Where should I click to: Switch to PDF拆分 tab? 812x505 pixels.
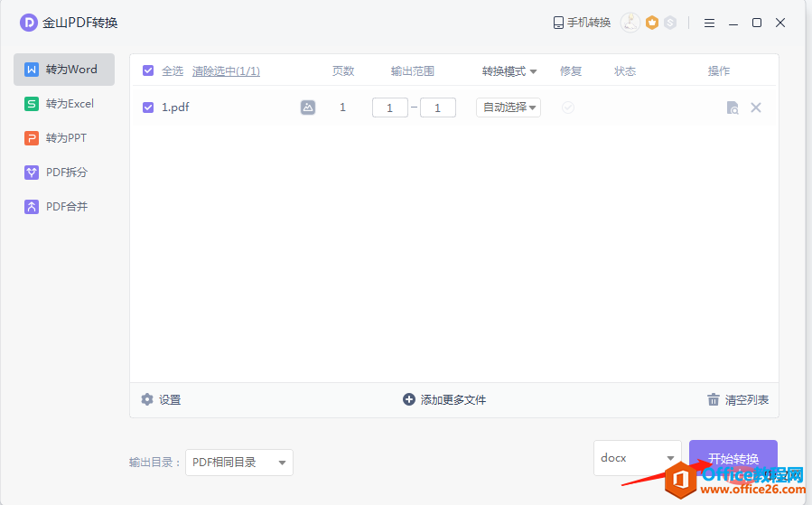(64, 172)
